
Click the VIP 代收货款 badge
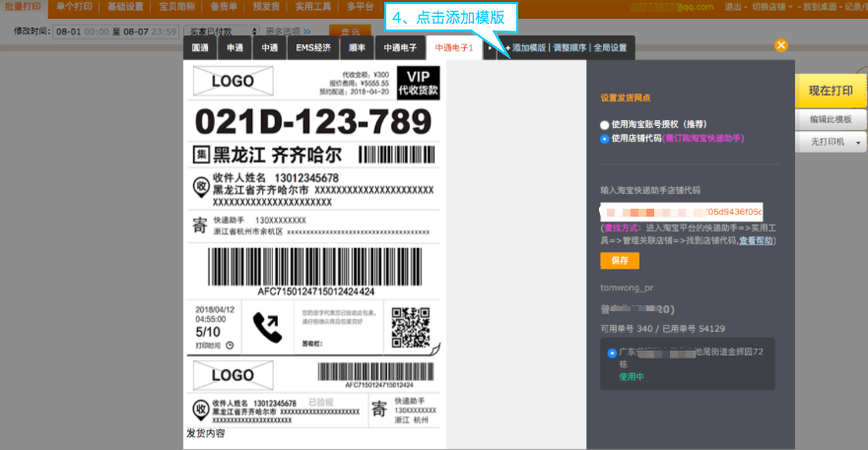419,83
